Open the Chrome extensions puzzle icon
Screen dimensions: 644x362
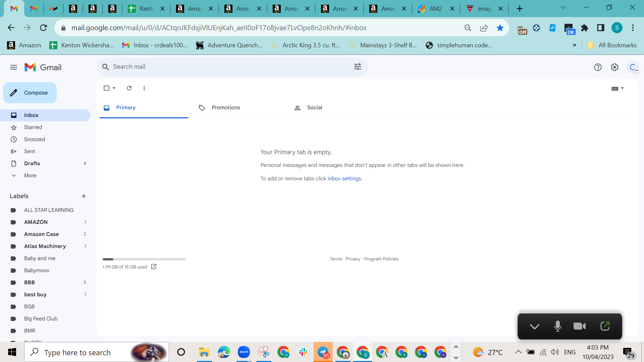click(x=585, y=28)
